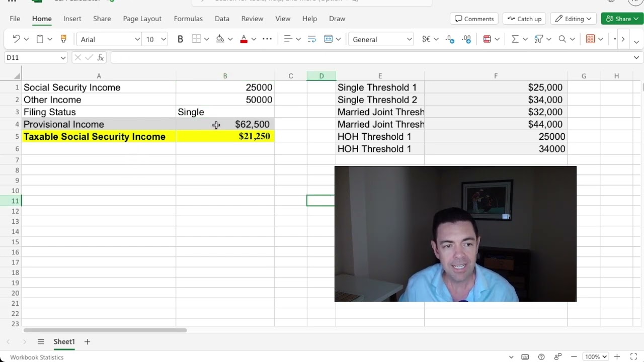Click the Insert Function fx icon

(101, 58)
